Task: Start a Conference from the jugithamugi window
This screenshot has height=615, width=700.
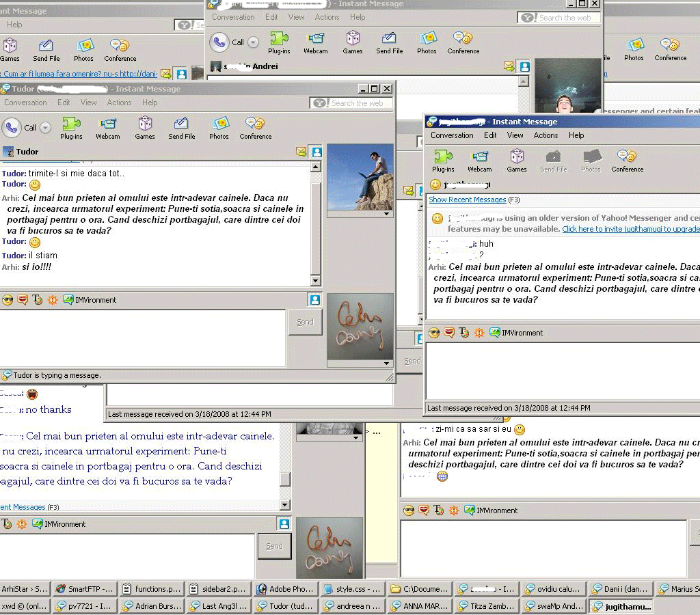Action: click(x=627, y=160)
